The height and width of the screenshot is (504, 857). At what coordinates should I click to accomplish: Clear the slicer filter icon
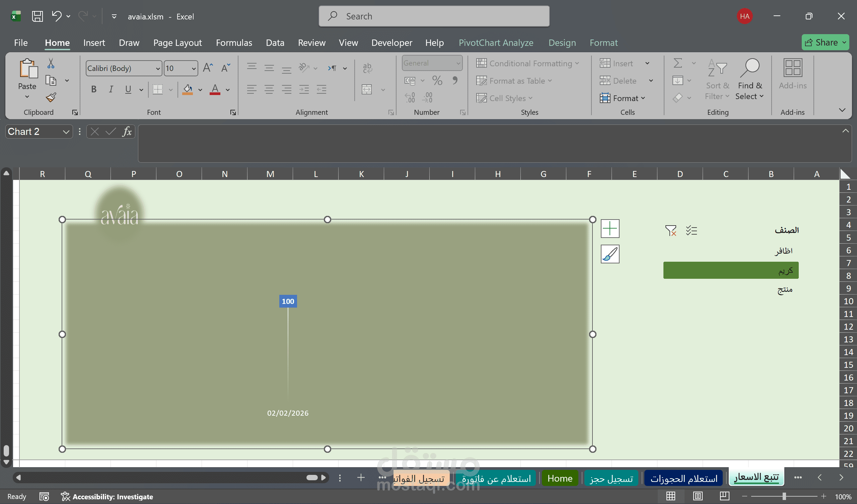click(x=670, y=231)
